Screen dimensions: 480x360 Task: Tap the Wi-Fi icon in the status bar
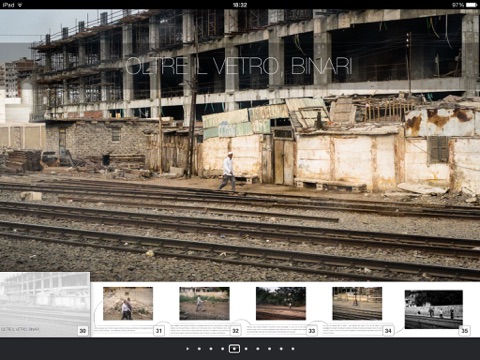[x=20, y=5]
